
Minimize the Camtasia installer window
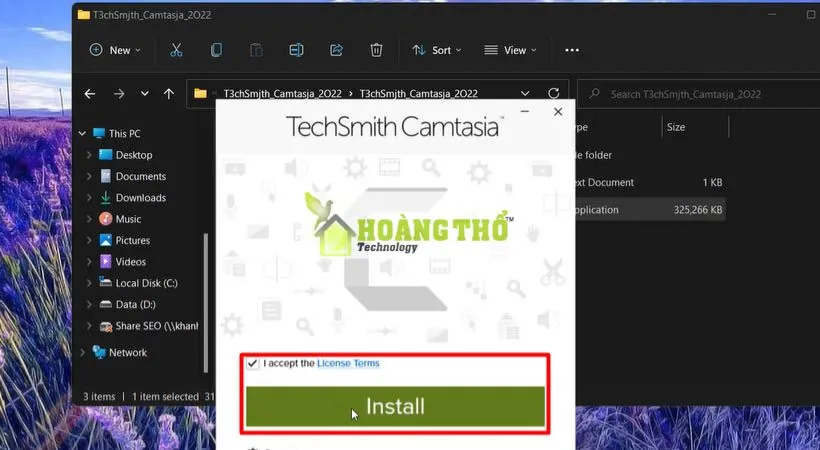coord(525,111)
